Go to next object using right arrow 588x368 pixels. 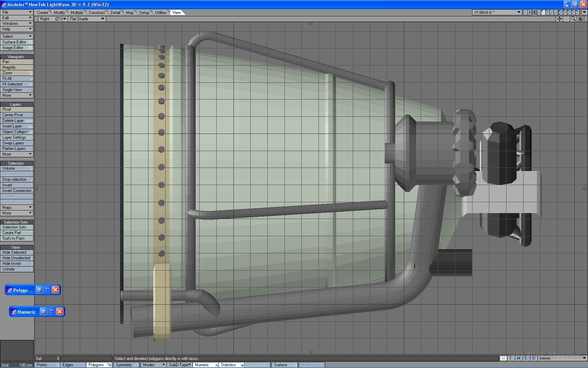[x=530, y=12]
